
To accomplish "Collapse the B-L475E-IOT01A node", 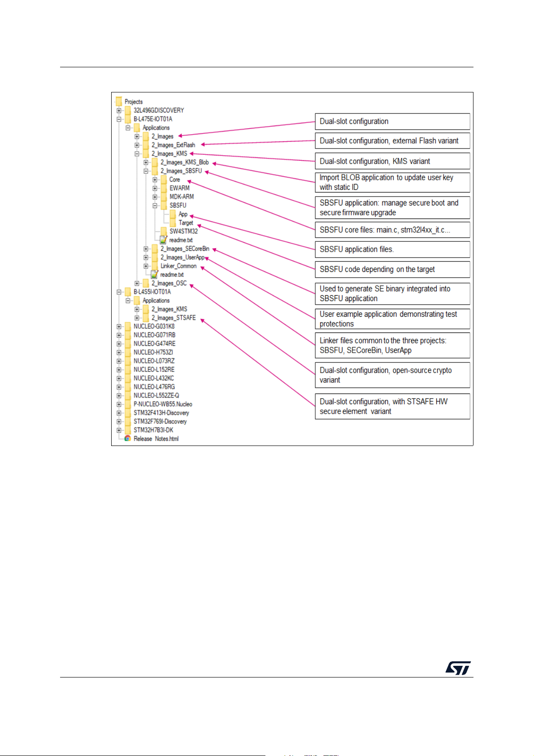I will 119,119.
